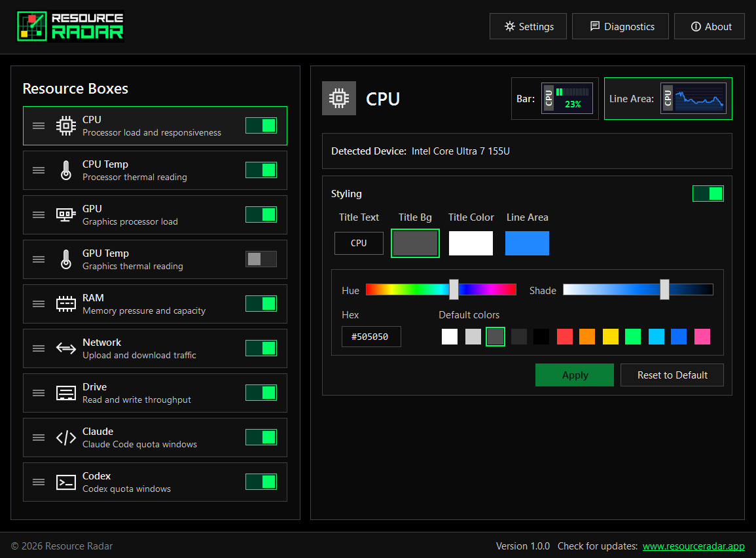Click the GPU Temp thermometer icon

click(66, 259)
